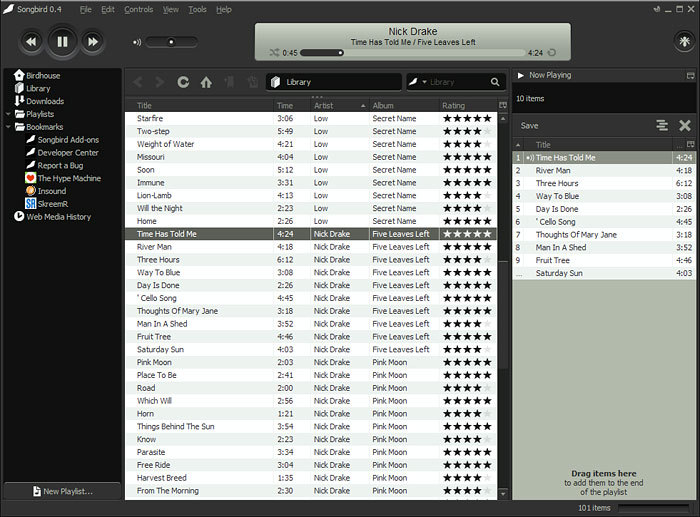Viewport: 700px width, 517px height.
Task: Click the song progress bar
Action: point(413,53)
